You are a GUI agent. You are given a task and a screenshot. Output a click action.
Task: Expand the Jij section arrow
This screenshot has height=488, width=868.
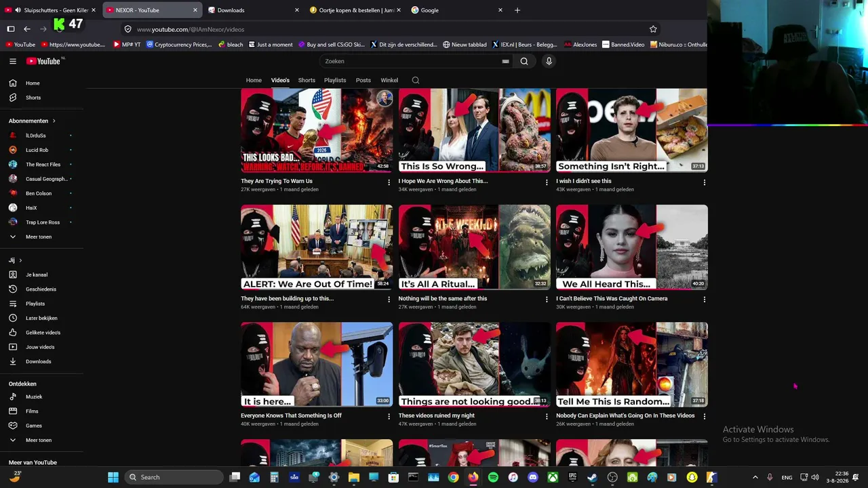click(x=20, y=260)
